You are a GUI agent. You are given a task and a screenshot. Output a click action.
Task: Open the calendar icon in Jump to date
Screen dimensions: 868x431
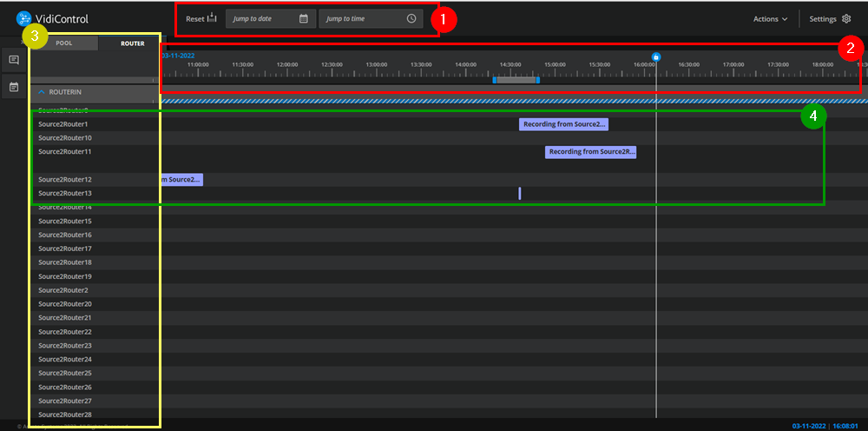pos(303,18)
